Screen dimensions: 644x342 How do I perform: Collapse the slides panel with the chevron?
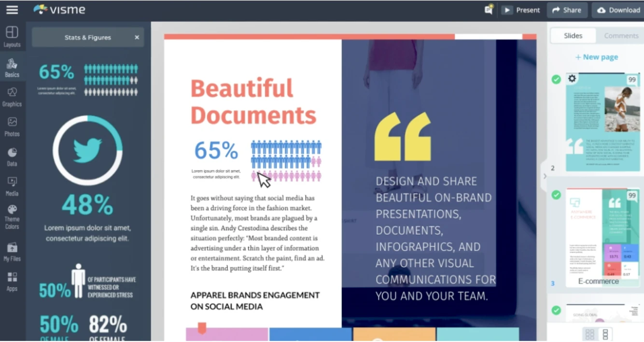(545, 176)
